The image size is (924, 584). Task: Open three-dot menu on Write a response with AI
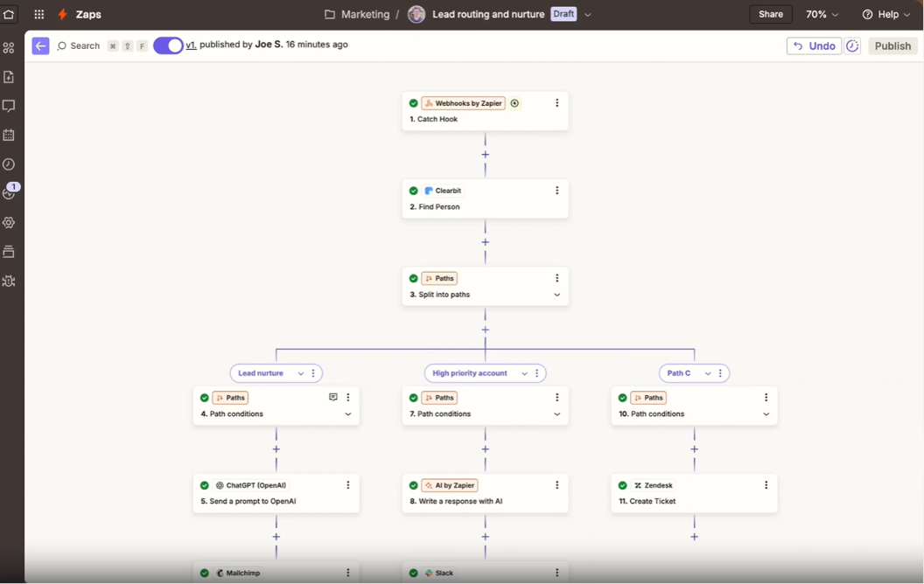(556, 485)
